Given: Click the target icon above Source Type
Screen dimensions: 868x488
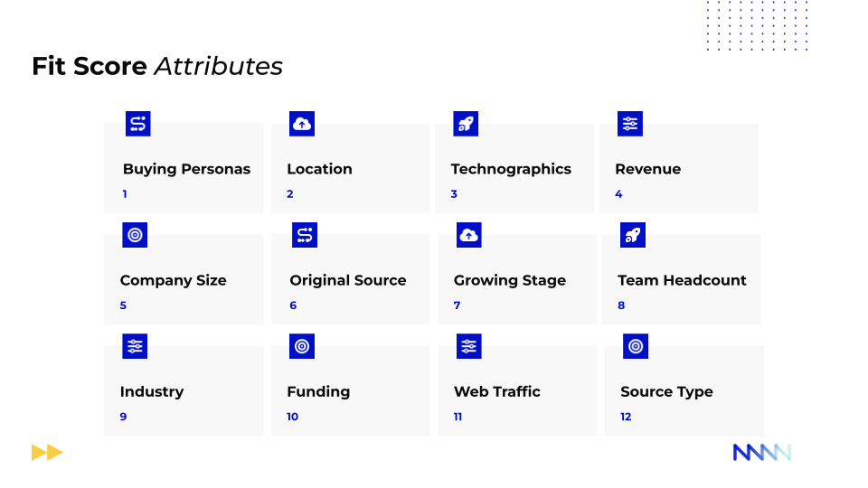Looking at the screenshot, I should [636, 346].
